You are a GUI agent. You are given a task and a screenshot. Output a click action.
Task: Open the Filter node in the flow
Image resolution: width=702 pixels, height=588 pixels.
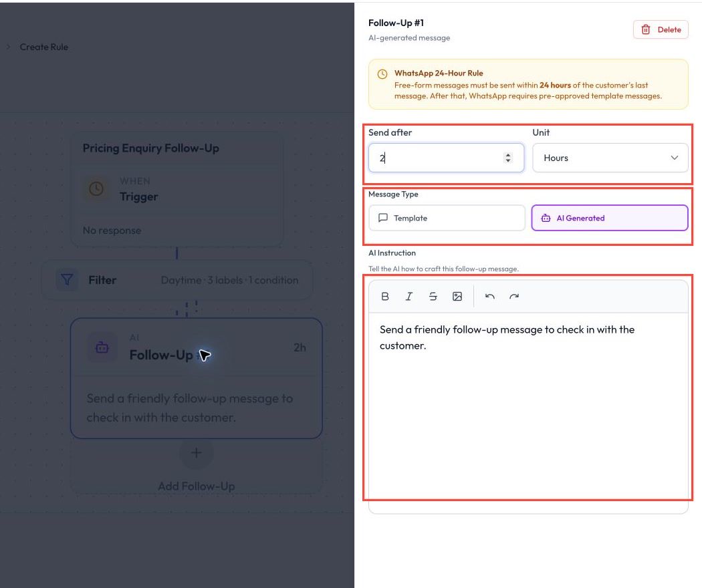(177, 280)
